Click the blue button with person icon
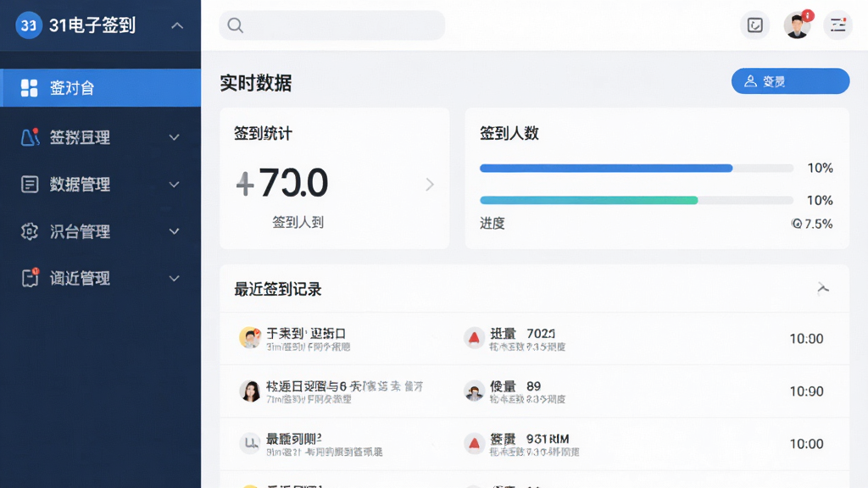 pyautogui.click(x=791, y=81)
